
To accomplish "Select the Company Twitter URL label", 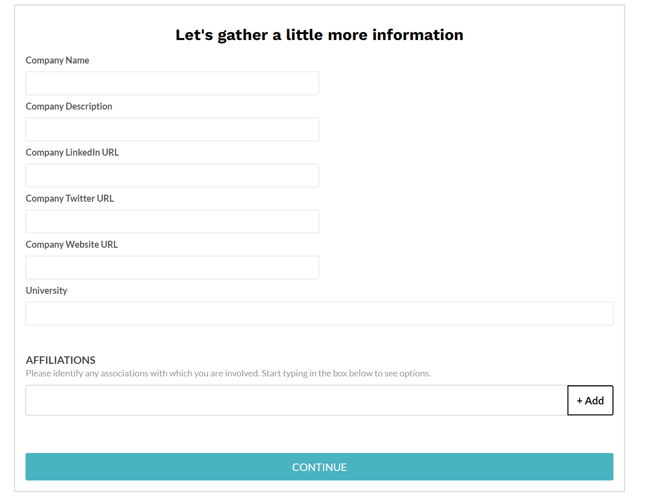I will (x=70, y=198).
